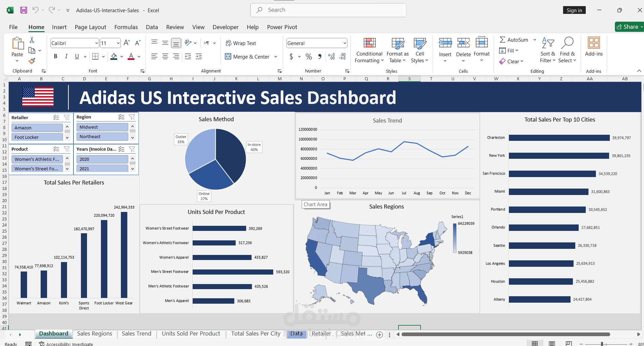The height and width of the screenshot is (346, 644).
Task: Open the font size dropdown
Action: coord(118,43)
